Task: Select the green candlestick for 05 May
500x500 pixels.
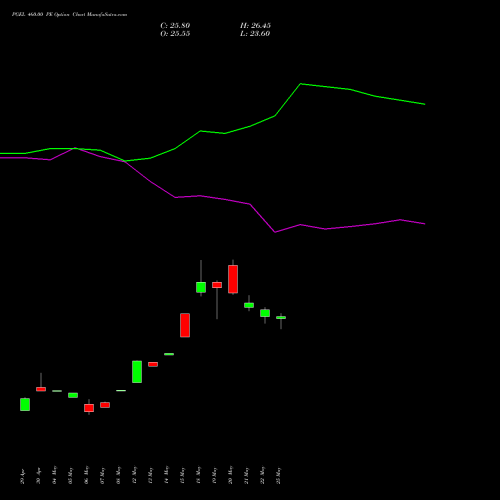Action: pyautogui.click(x=73, y=395)
